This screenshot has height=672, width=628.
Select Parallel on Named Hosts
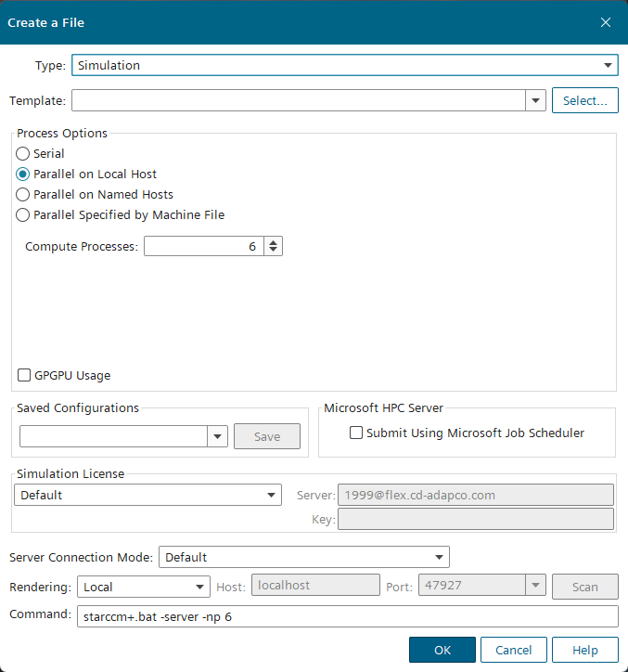[23, 194]
